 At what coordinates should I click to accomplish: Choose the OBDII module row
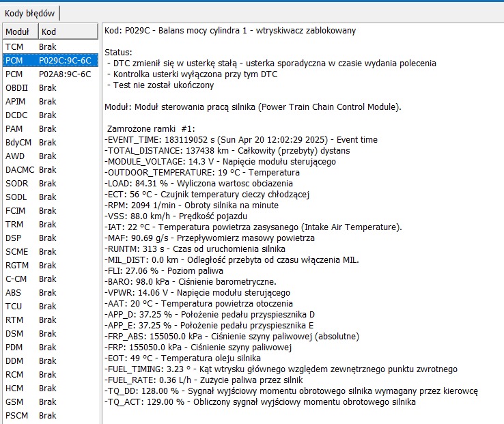coord(49,87)
